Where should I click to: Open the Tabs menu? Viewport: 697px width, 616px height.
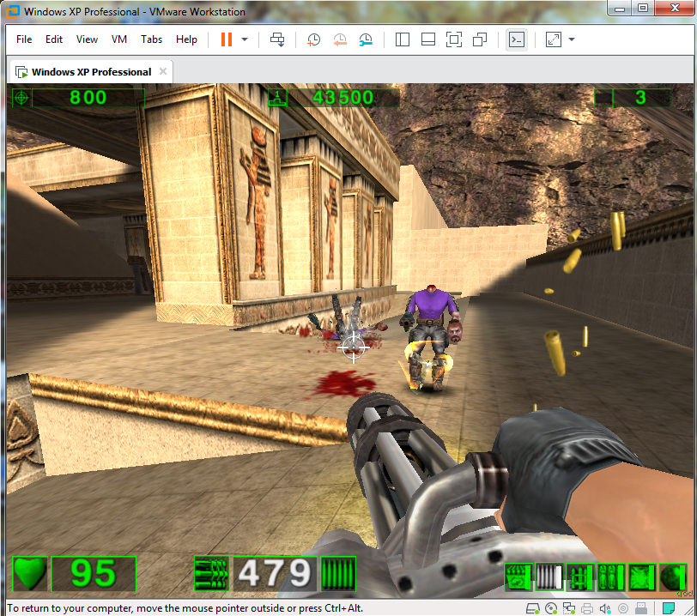151,39
